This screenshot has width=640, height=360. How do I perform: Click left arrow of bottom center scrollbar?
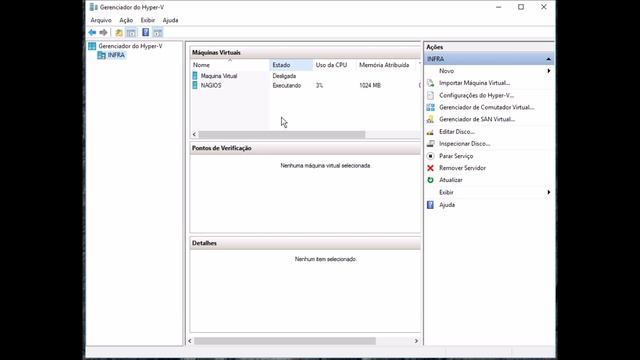click(x=190, y=341)
